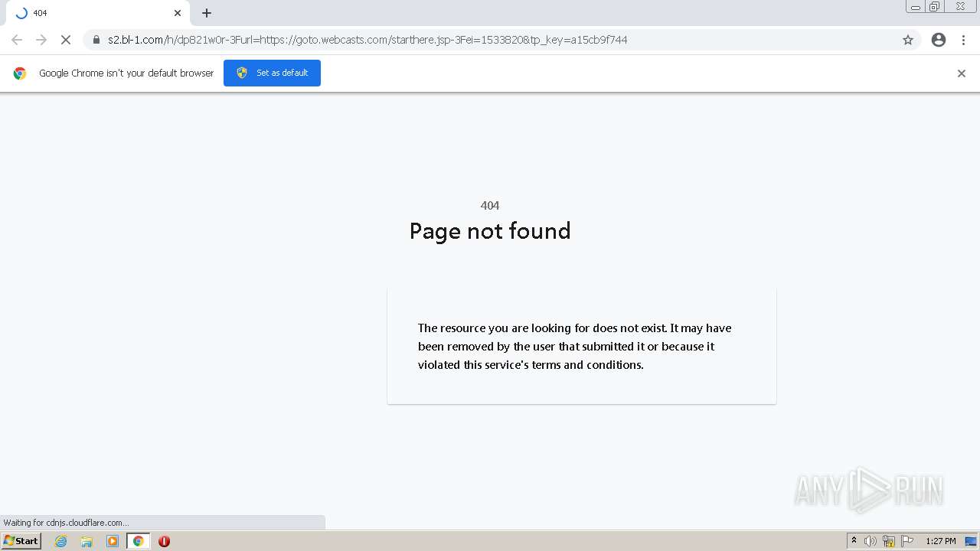Dismiss the default browser notification bar
Screen dimensions: 980x551
click(x=962, y=73)
